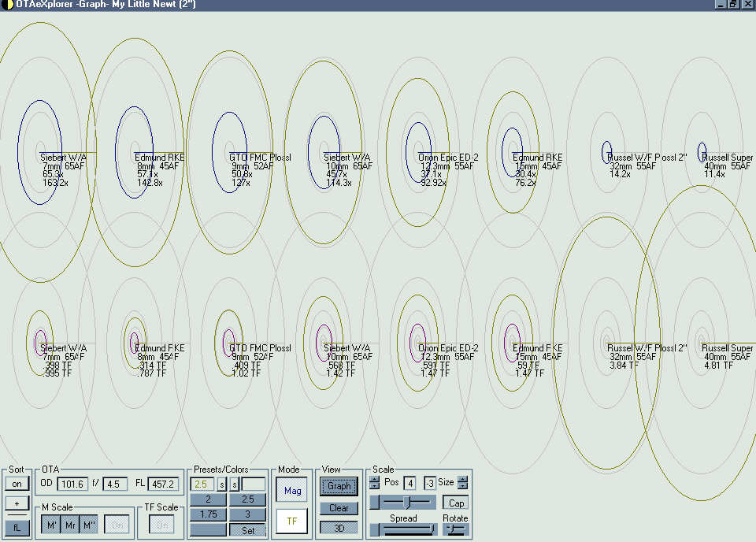Click the f/ ratio field showing 4.5
Image resolution: width=756 pixels, height=542 pixels.
click(115, 484)
